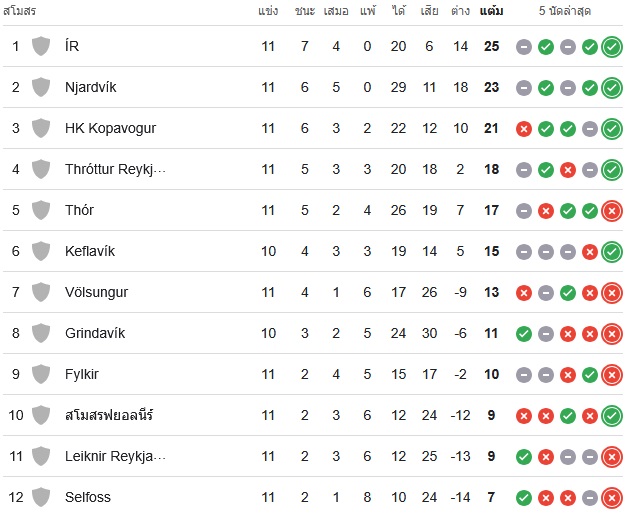Click the 5 นัดล่าสุด column header
Viewport: 626px width, 513px height.
pos(565,11)
